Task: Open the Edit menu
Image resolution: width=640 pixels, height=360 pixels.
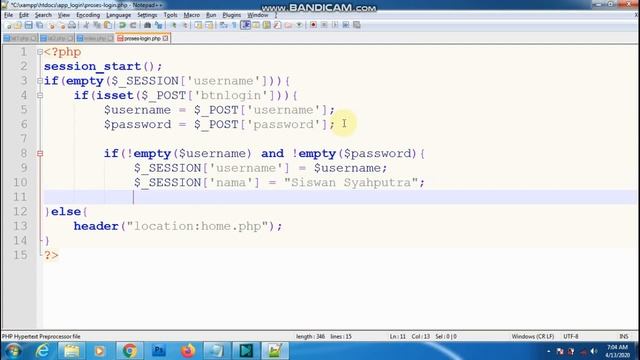Action: click(x=24, y=15)
